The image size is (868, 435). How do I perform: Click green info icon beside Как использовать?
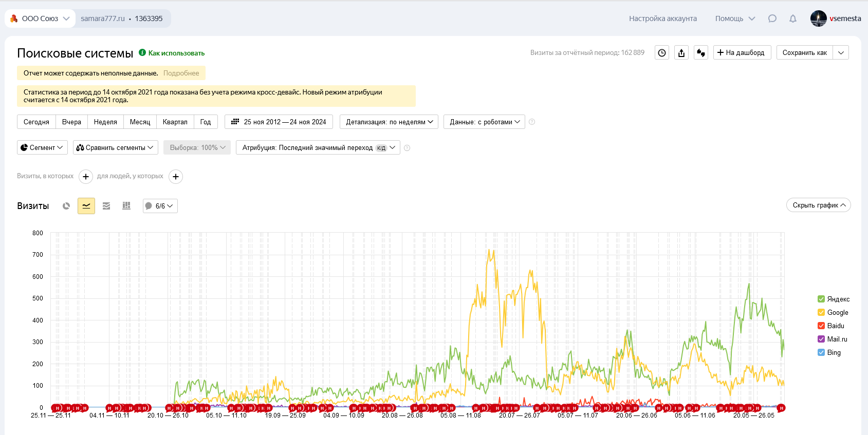(x=142, y=52)
